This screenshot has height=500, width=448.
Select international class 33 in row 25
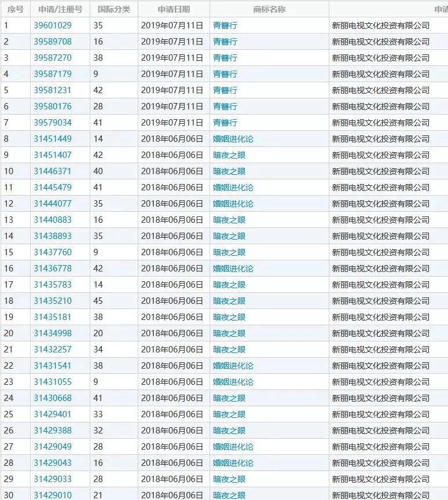pyautogui.click(x=98, y=414)
